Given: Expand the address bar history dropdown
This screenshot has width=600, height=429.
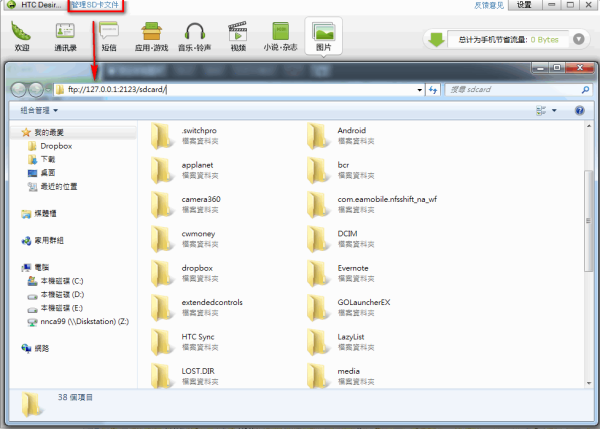Looking at the screenshot, I should coord(419,90).
